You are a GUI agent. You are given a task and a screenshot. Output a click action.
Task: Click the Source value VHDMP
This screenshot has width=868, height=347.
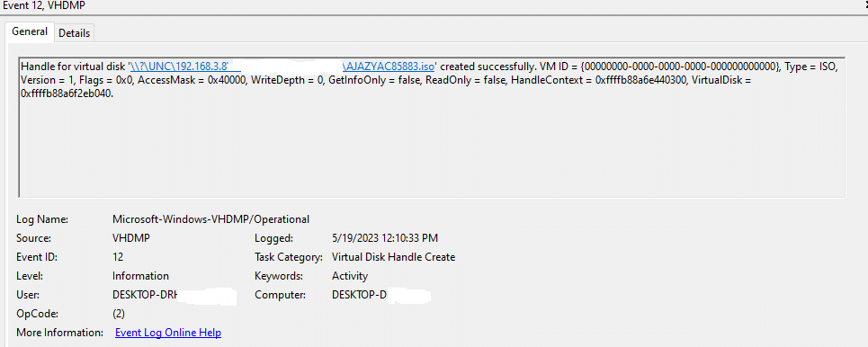131,238
